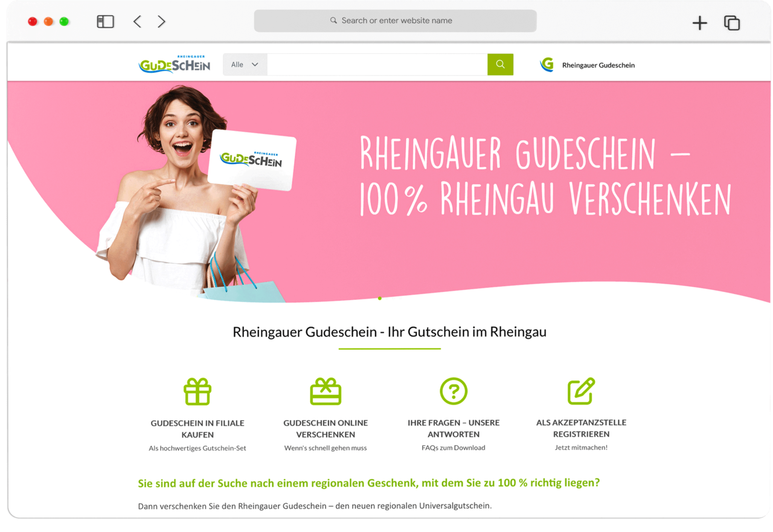Open the Alle category dropdown
773x532 pixels.
pos(245,65)
